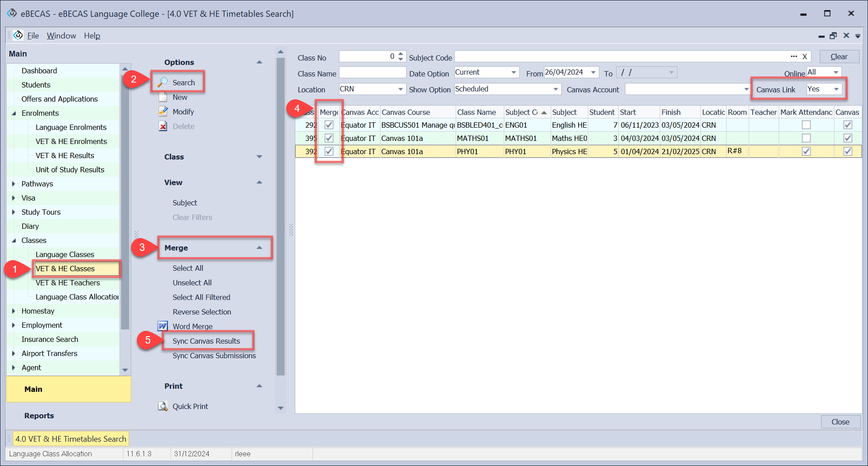This screenshot has height=466, width=868.
Task: Click the Quick Print icon
Action: [x=163, y=406]
